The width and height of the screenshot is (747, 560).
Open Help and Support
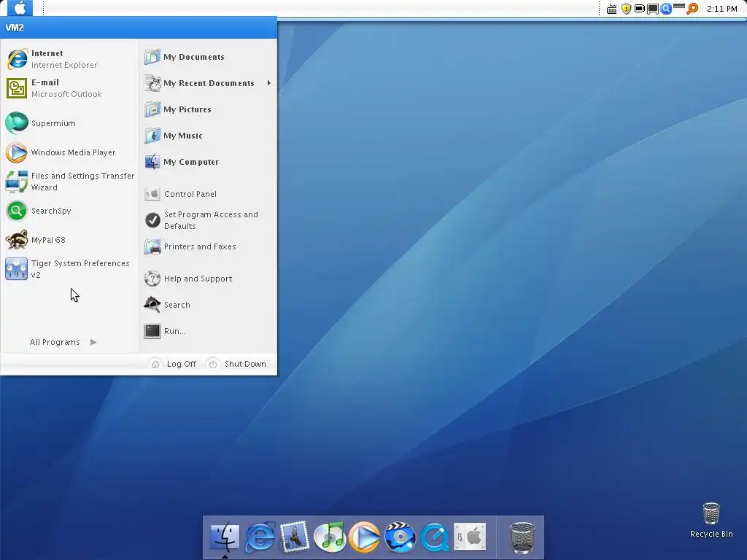tap(208, 279)
